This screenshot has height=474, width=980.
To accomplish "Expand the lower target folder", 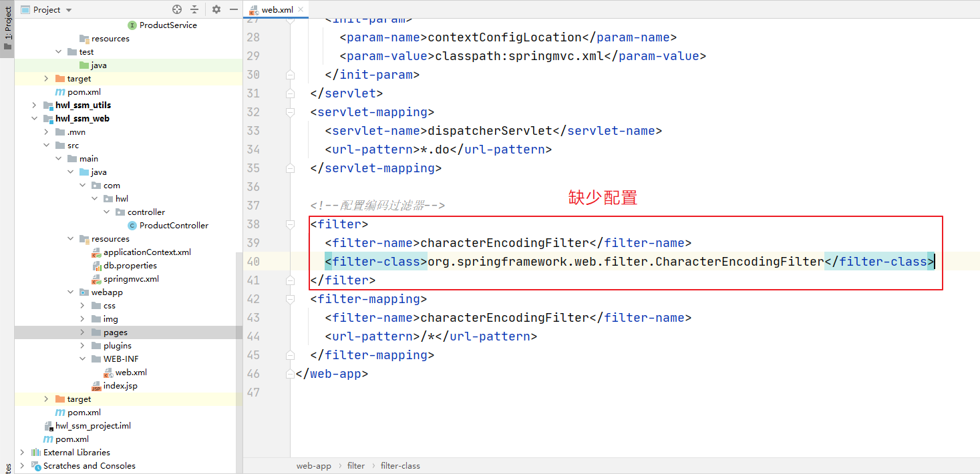I will click(x=46, y=399).
